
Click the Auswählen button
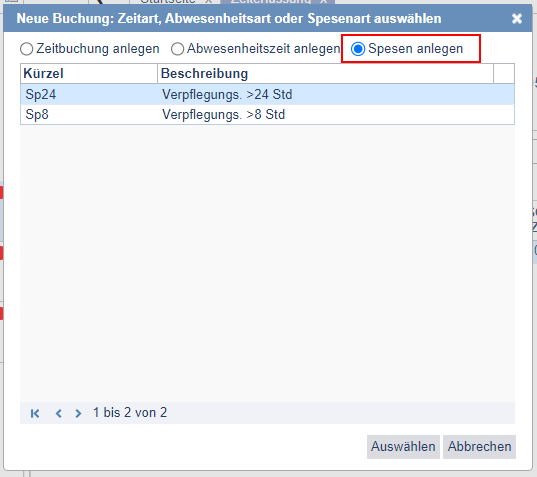coord(403,447)
